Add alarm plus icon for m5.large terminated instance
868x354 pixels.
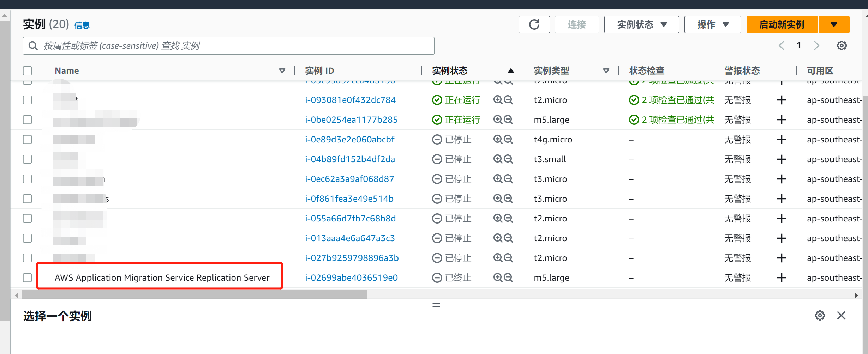[x=782, y=277]
